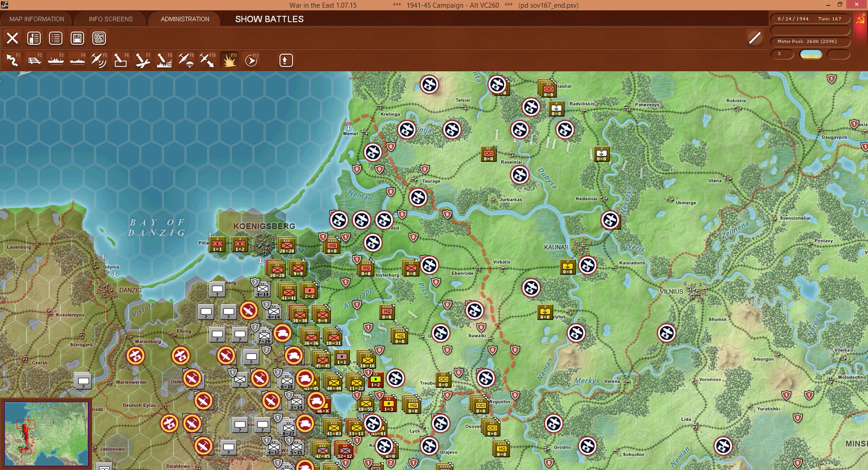868x470 pixels.
Task: Click the Vilnius city icon
Action: tap(695, 291)
